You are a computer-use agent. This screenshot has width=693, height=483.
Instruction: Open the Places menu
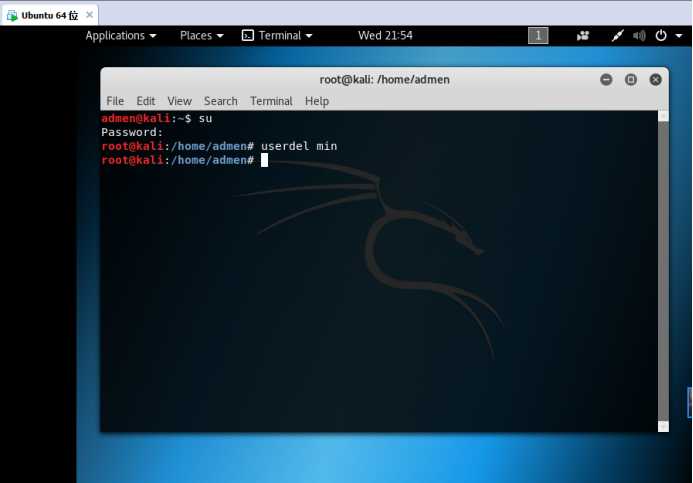coord(201,36)
